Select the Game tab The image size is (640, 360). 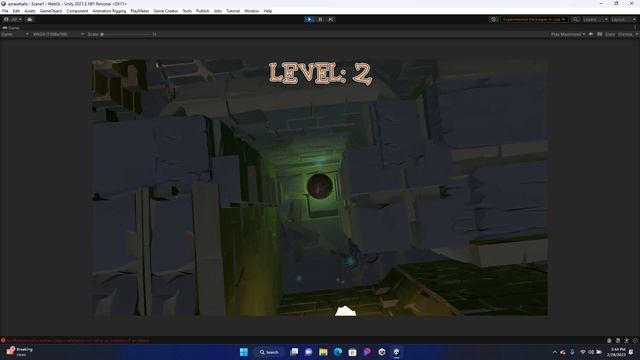pos(11,28)
